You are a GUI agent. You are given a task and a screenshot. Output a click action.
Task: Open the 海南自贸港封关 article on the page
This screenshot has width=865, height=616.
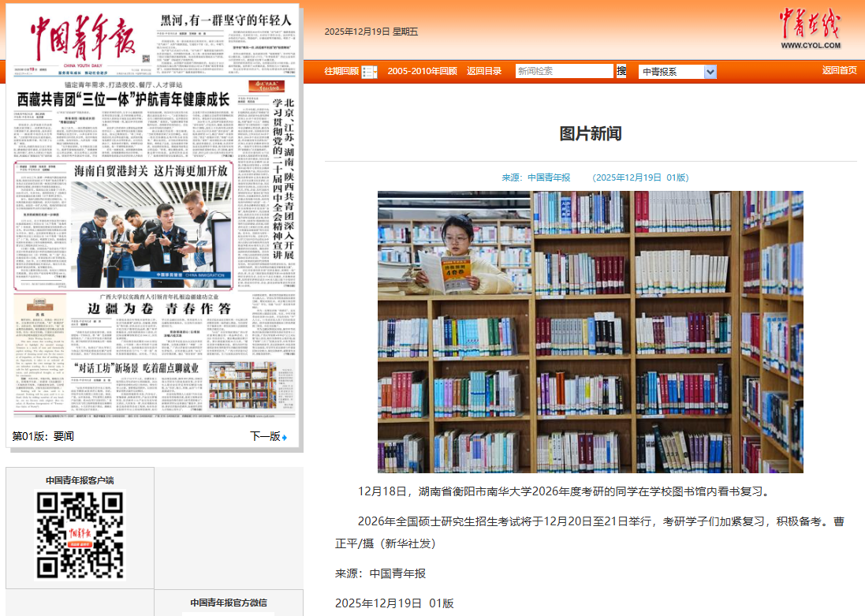(150, 170)
